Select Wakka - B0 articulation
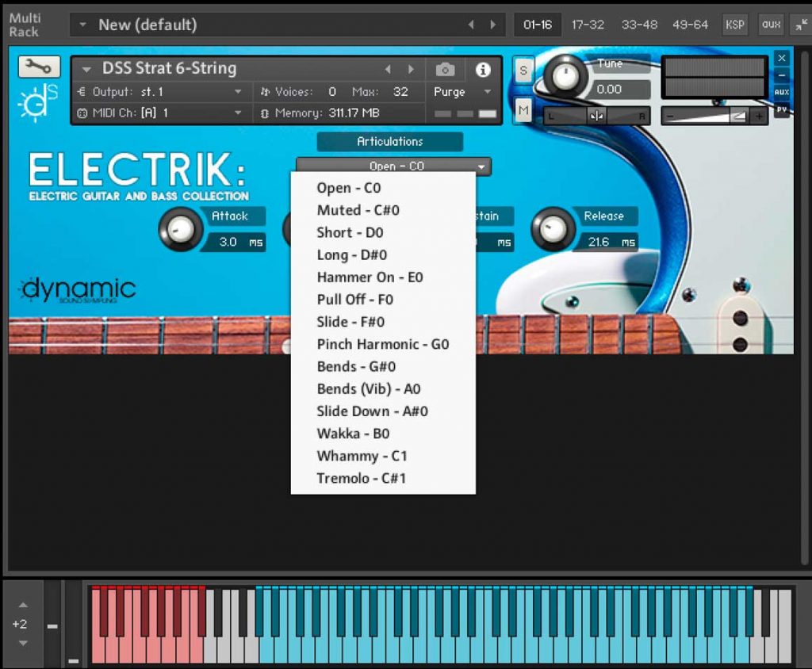The width and height of the screenshot is (812, 669). pyautogui.click(x=383, y=434)
